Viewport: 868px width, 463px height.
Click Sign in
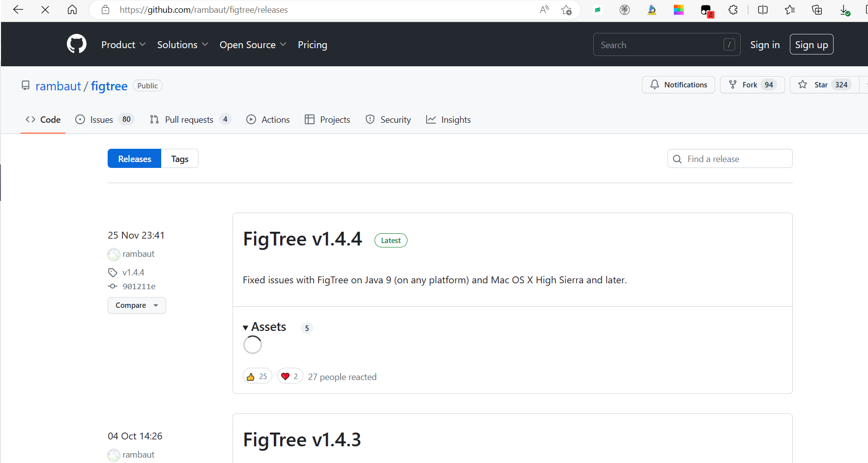click(x=765, y=45)
